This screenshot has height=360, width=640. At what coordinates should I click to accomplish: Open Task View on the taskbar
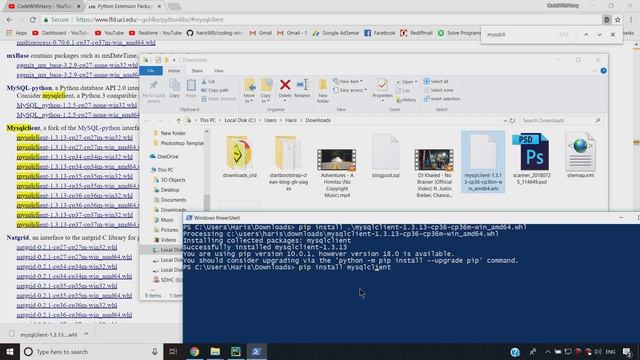pyautogui.click(x=173, y=351)
